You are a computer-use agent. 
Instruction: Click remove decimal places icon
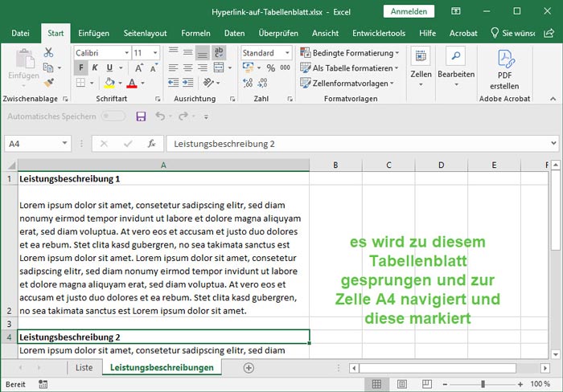coord(262,83)
